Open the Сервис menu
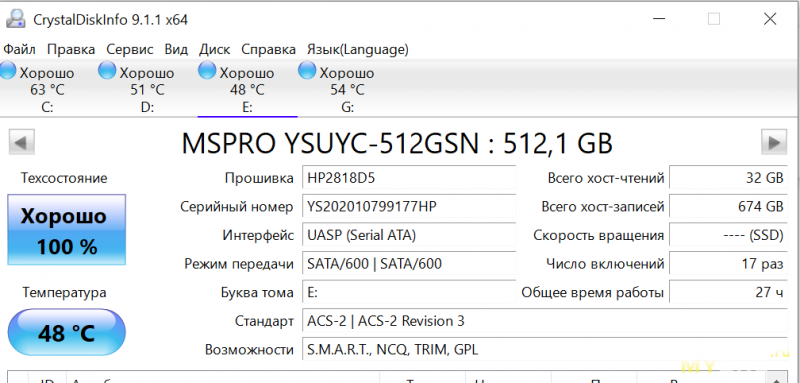 click(130, 49)
